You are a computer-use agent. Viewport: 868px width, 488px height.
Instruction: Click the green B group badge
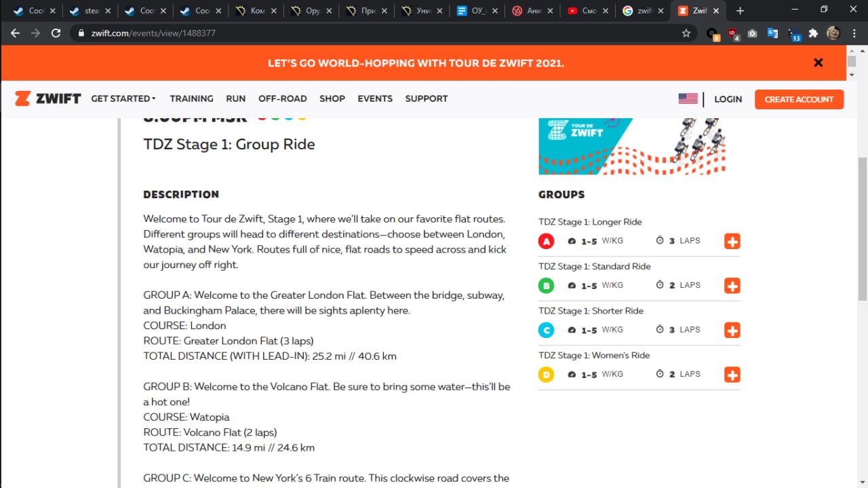(x=547, y=286)
